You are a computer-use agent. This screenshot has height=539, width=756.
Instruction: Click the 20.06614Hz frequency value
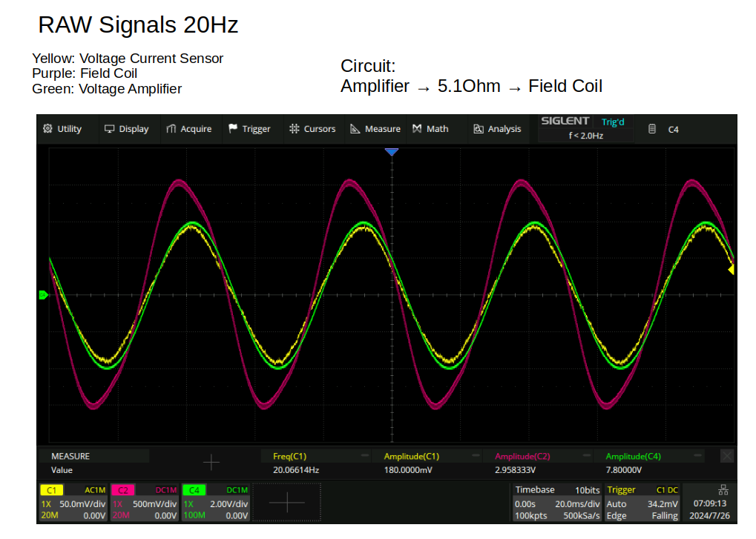point(296,470)
